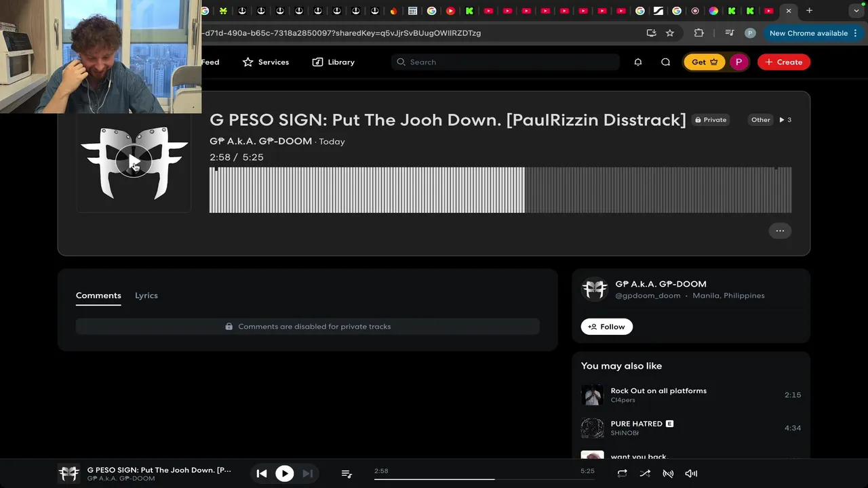Click the PURE HATRED track thumbnail
The width and height of the screenshot is (868, 488).
coord(592,428)
